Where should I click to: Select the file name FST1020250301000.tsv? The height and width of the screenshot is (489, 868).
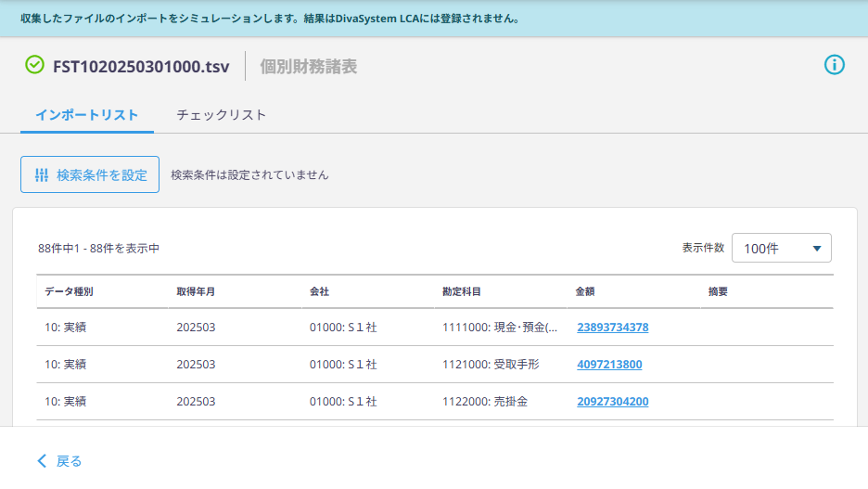pos(141,67)
